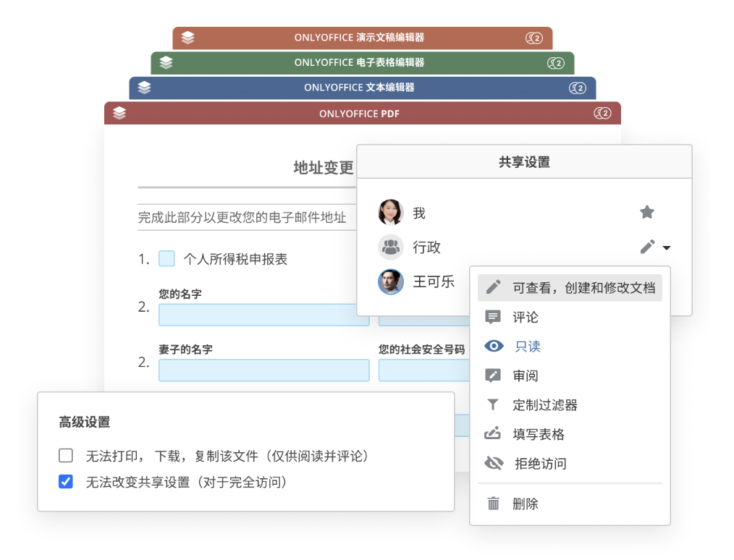The height and width of the screenshot is (560, 734).
Task: Select 可查看，创建和修改文档 permission
Action: tap(570, 288)
